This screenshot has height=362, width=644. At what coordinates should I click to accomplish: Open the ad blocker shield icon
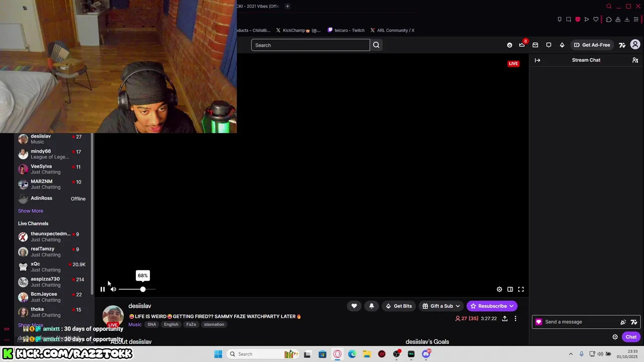(x=578, y=19)
